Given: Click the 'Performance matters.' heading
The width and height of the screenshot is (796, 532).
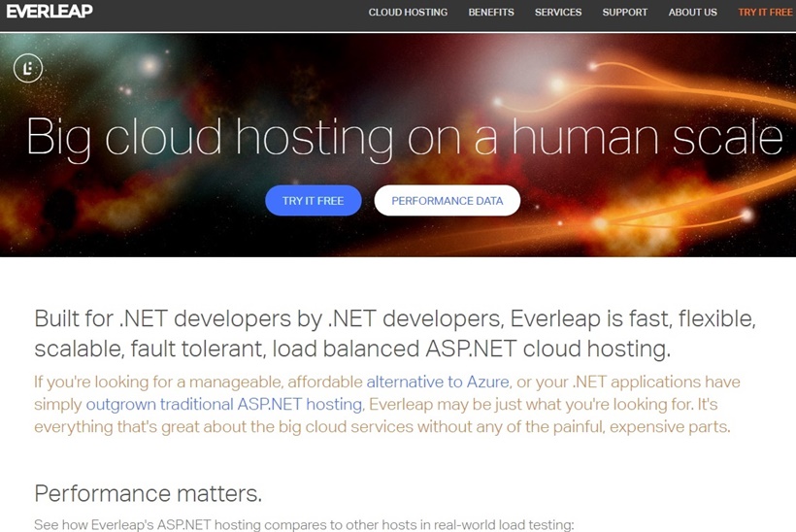Looking at the screenshot, I should tap(149, 493).
